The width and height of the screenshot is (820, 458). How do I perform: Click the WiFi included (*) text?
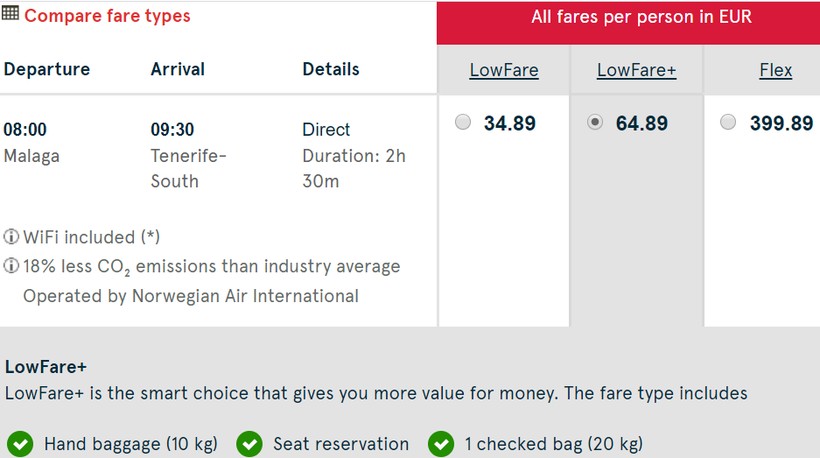(x=91, y=238)
